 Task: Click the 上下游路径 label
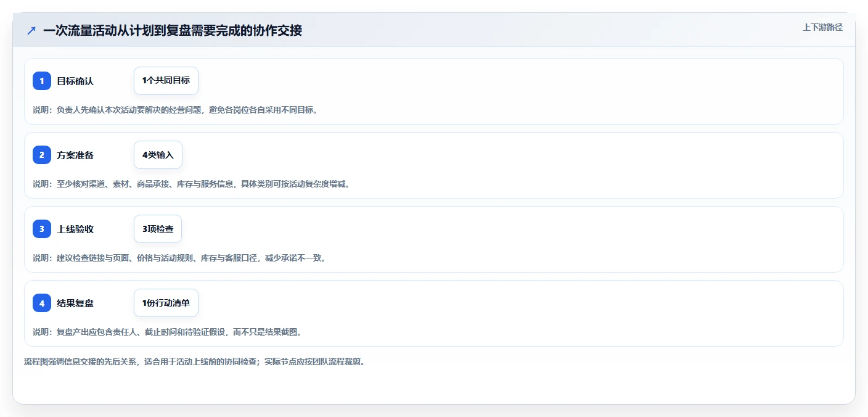[822, 27]
